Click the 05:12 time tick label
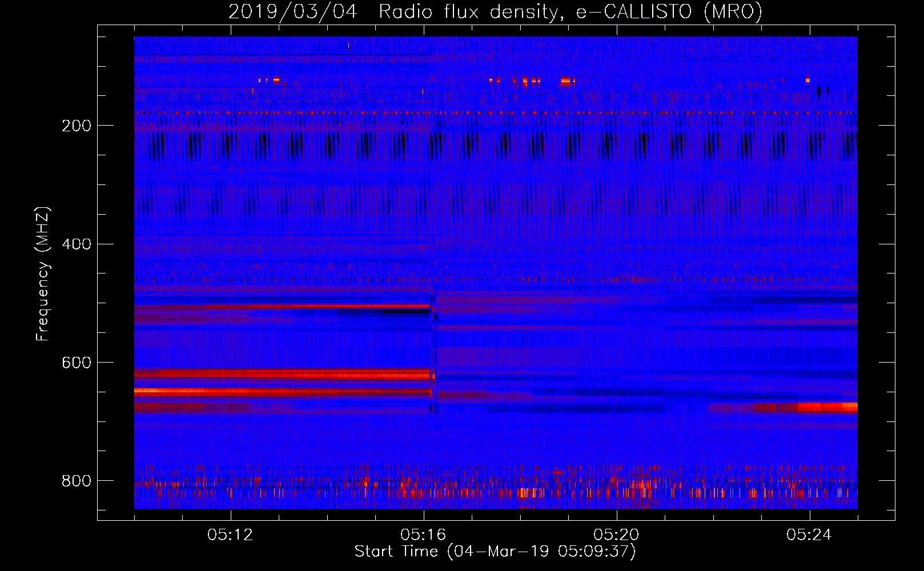Viewport: 924px width, 571px height. point(230,535)
